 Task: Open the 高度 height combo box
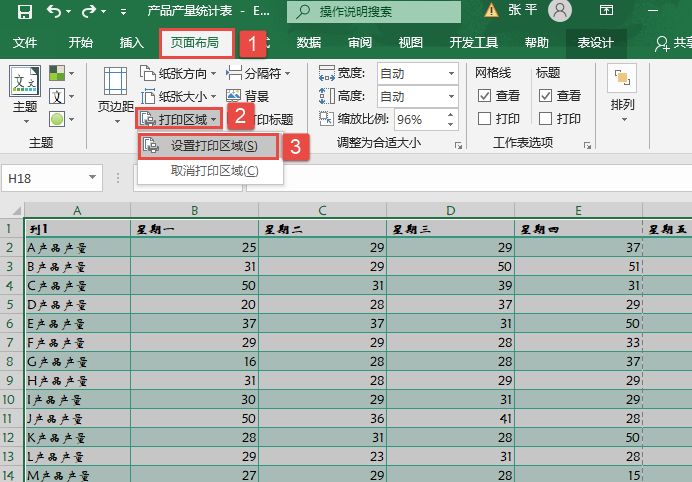tap(418, 96)
